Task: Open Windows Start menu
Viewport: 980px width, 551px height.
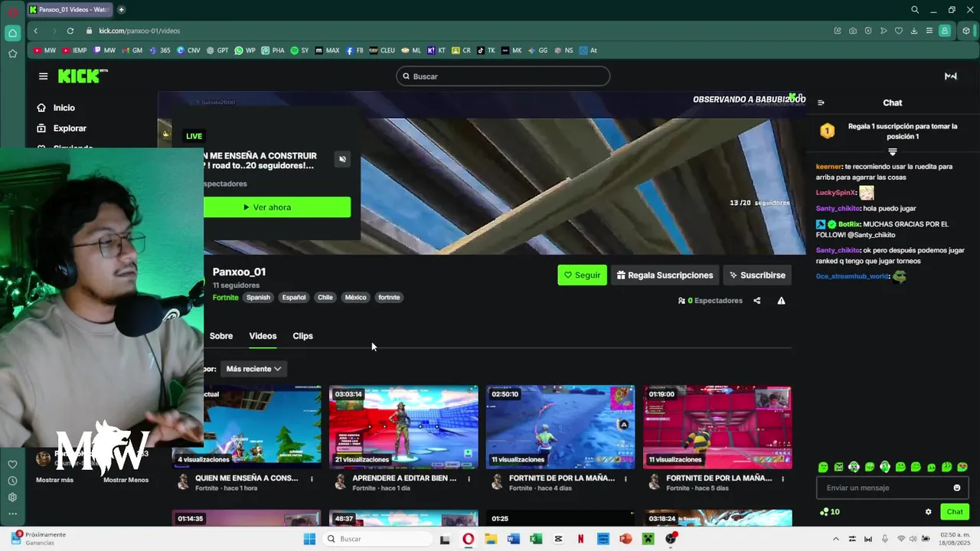Action: tap(309, 539)
